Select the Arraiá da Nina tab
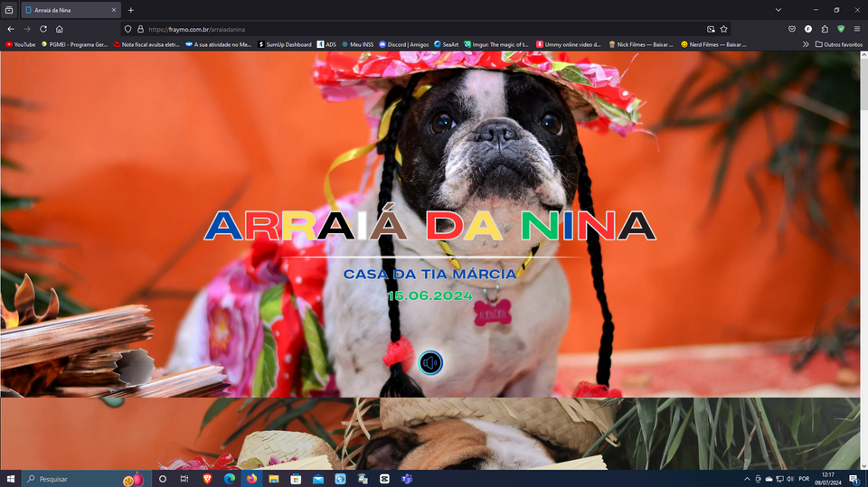Image resolution: width=868 pixels, height=487 pixels. click(x=71, y=10)
